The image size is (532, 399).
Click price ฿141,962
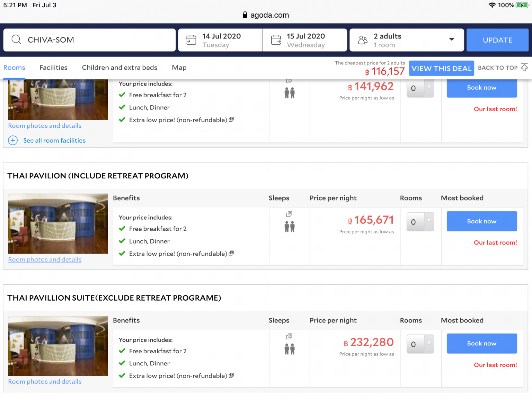click(371, 86)
